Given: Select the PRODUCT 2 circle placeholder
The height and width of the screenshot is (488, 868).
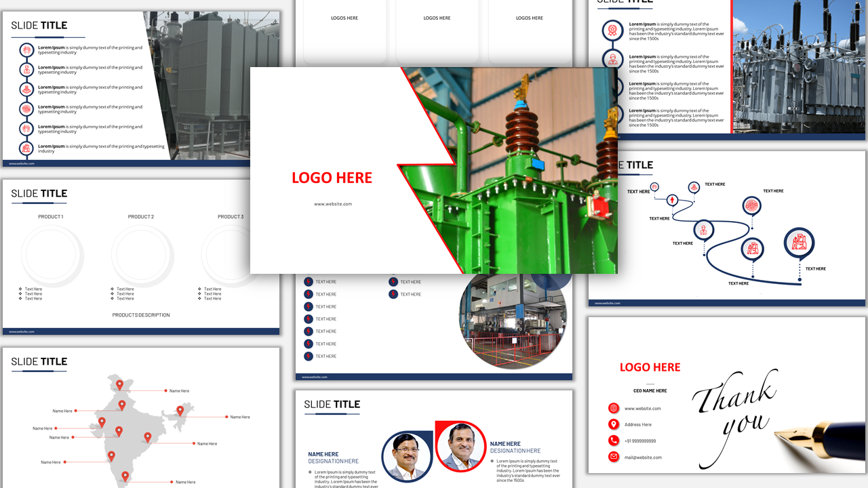Looking at the screenshot, I should coord(141,256).
